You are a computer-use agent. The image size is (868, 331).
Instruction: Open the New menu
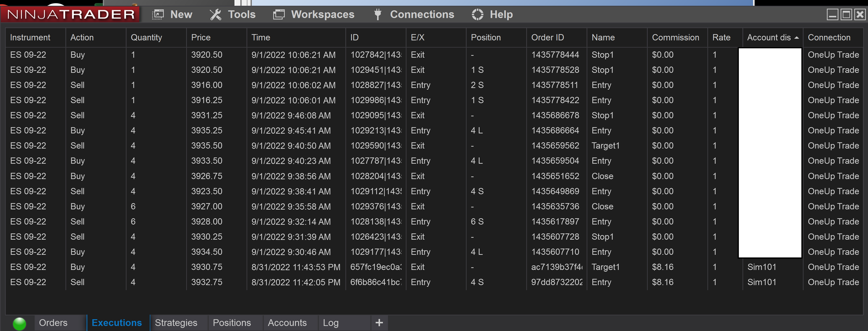coord(181,14)
